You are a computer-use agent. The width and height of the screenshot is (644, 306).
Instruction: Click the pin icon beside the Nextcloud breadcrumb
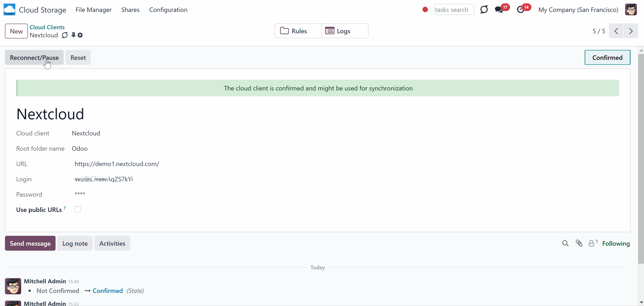tap(73, 35)
